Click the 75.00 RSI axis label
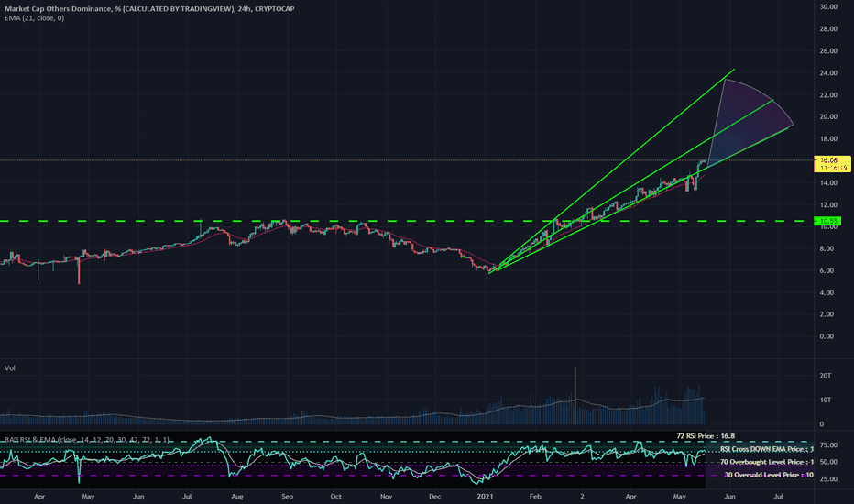 pos(828,445)
